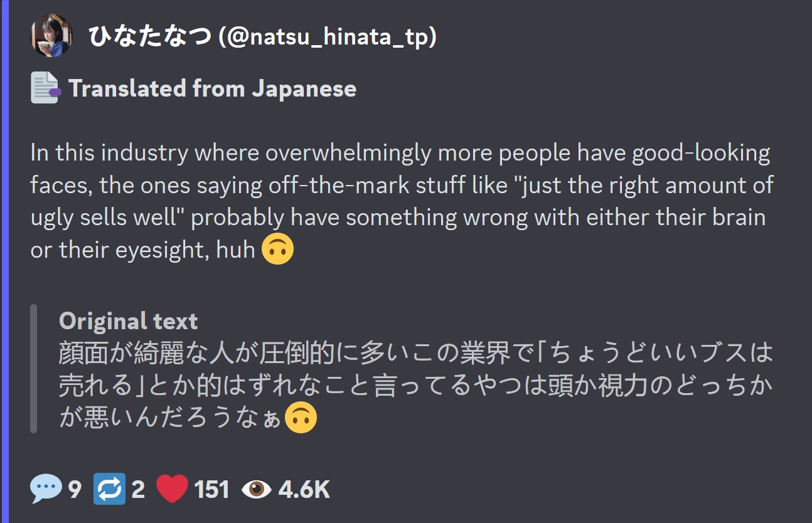Click the eye views icon
812x523 pixels.
[256, 489]
